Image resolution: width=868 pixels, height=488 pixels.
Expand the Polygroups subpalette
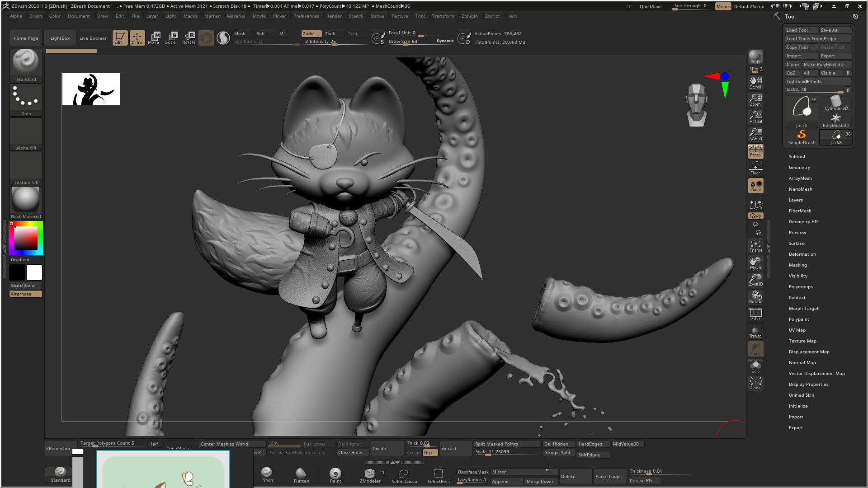[801, 286]
